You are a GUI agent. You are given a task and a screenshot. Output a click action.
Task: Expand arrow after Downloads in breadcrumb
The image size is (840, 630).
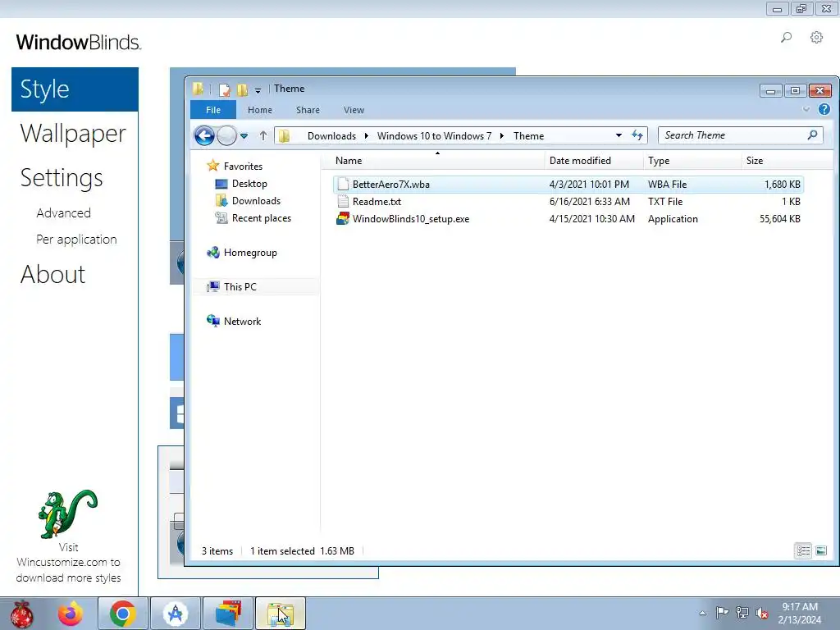pyautogui.click(x=367, y=135)
